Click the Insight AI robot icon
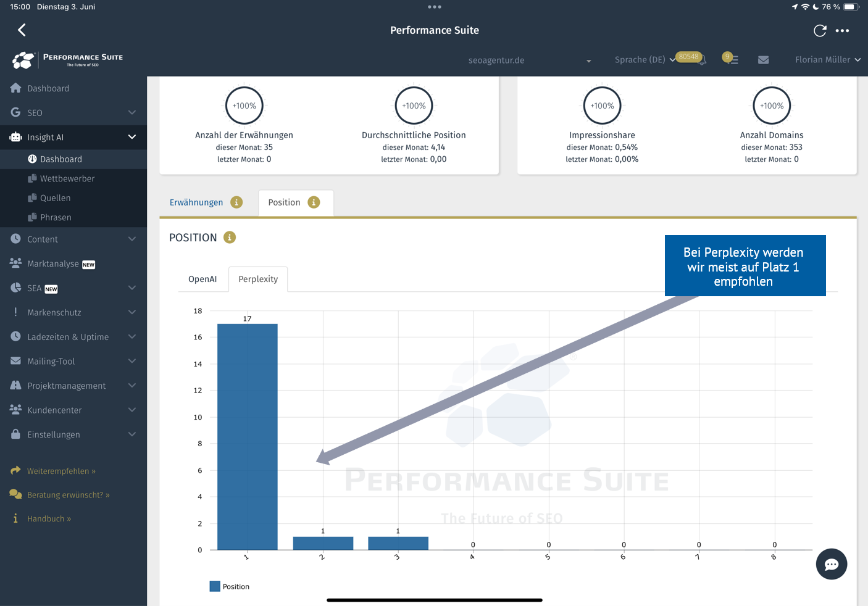This screenshot has height=606, width=868. point(15,137)
